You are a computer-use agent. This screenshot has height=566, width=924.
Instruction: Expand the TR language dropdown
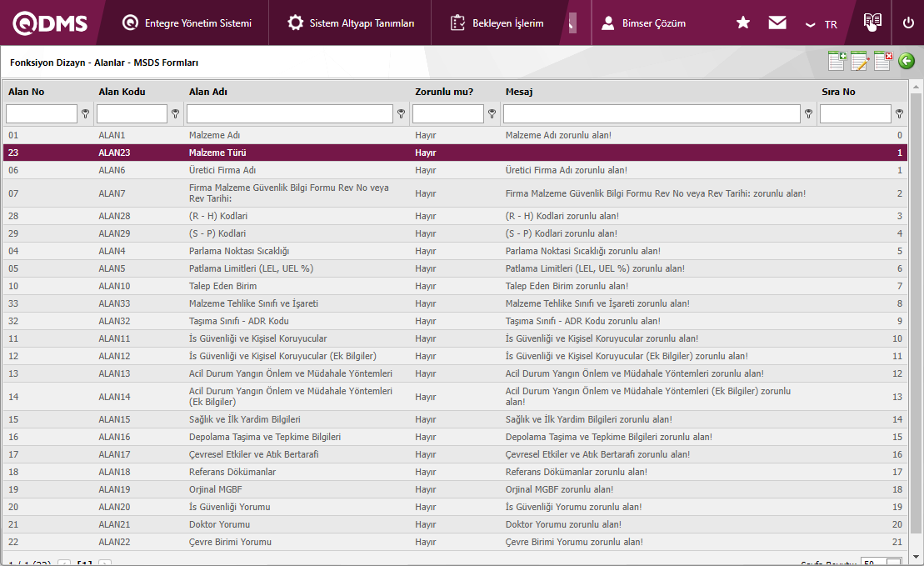[822, 24]
